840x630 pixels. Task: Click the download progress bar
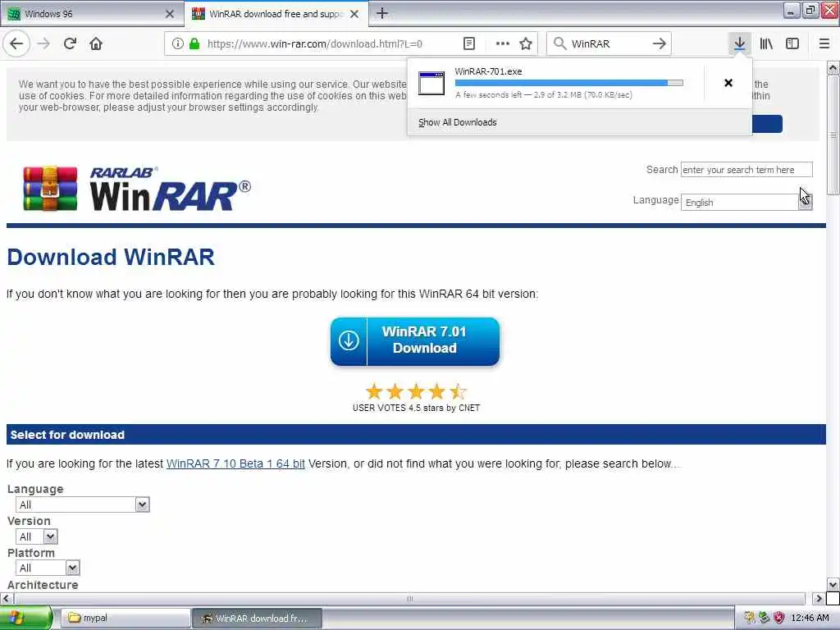click(568, 83)
